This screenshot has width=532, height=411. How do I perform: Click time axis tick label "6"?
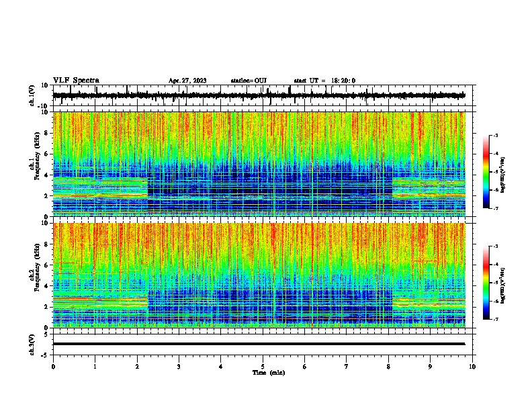tap(305, 367)
